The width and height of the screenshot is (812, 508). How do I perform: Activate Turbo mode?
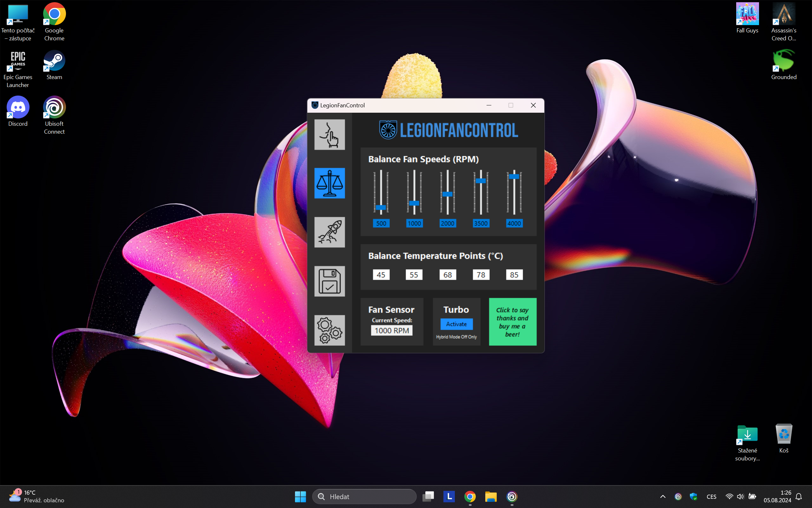[456, 324]
